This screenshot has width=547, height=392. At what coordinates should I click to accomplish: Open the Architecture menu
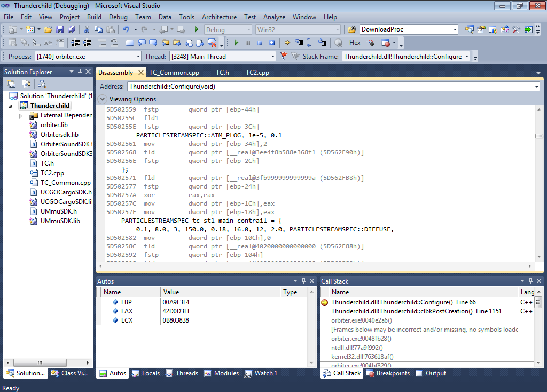tap(219, 17)
